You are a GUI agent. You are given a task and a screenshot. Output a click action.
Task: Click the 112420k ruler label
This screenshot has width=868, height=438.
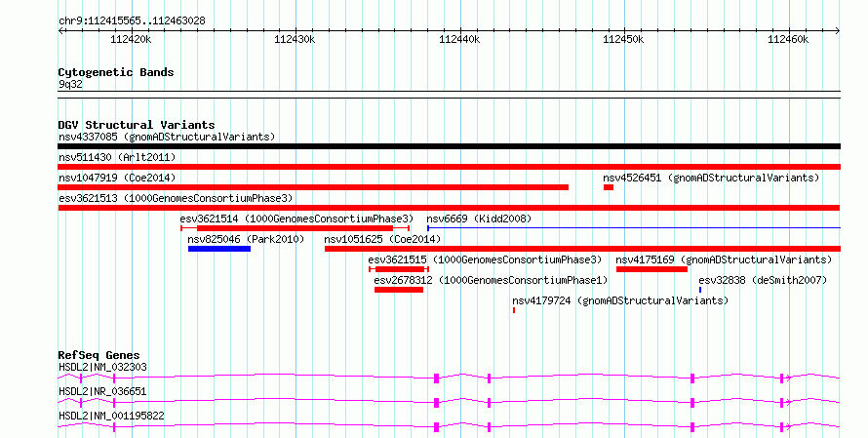click(131, 39)
